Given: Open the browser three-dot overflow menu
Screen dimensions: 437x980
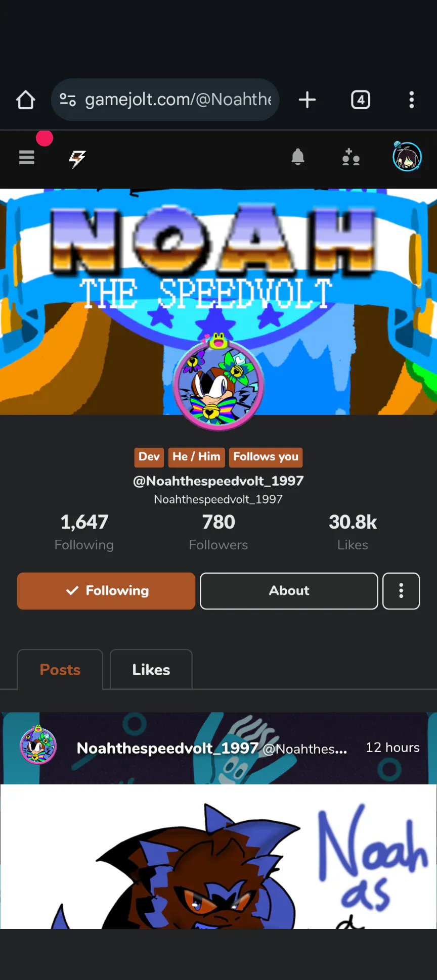Looking at the screenshot, I should point(412,100).
